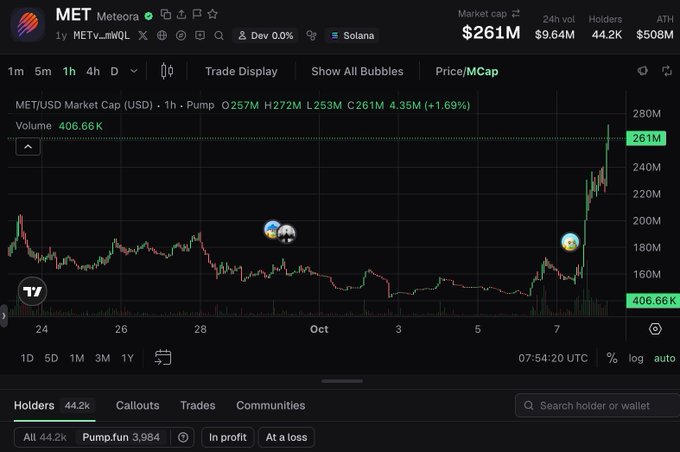Open the X (Twitter) link
Viewport: 680px width, 452px height.
[x=143, y=36]
